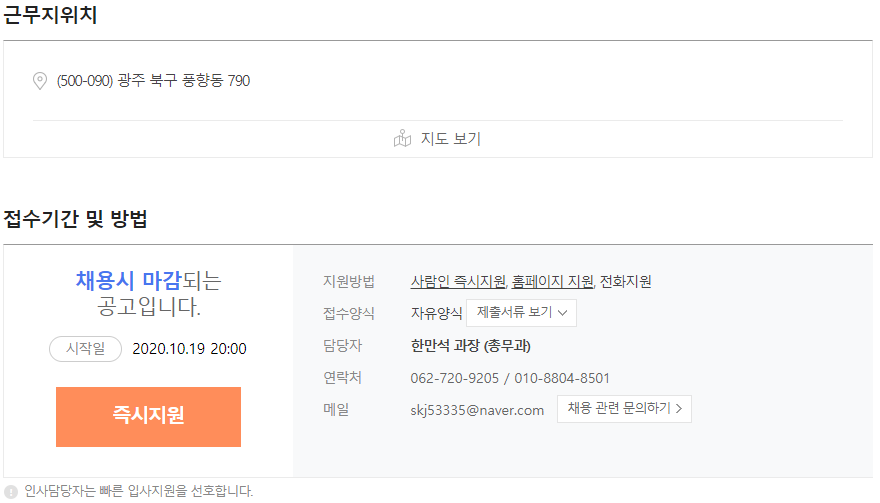Image resolution: width=880 pixels, height=503 pixels.
Task: Click the mobile number 010-8804-8501
Action: 562,378
